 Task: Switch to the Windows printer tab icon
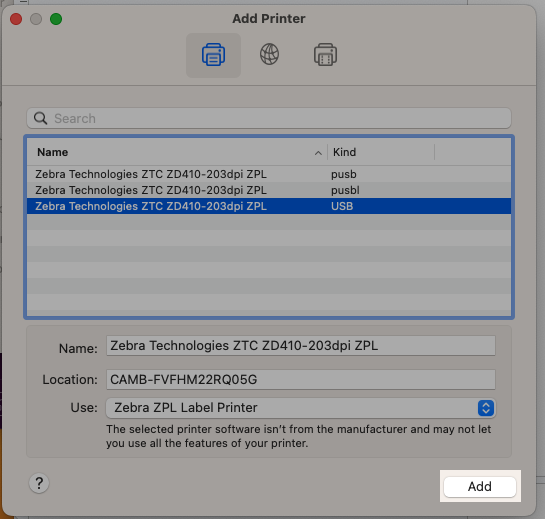[325, 55]
